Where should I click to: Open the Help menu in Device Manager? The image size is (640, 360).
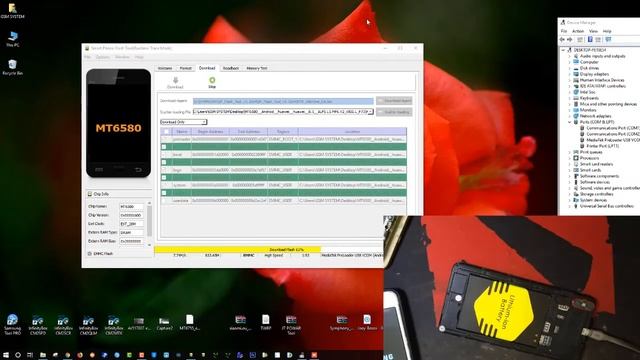point(607,31)
